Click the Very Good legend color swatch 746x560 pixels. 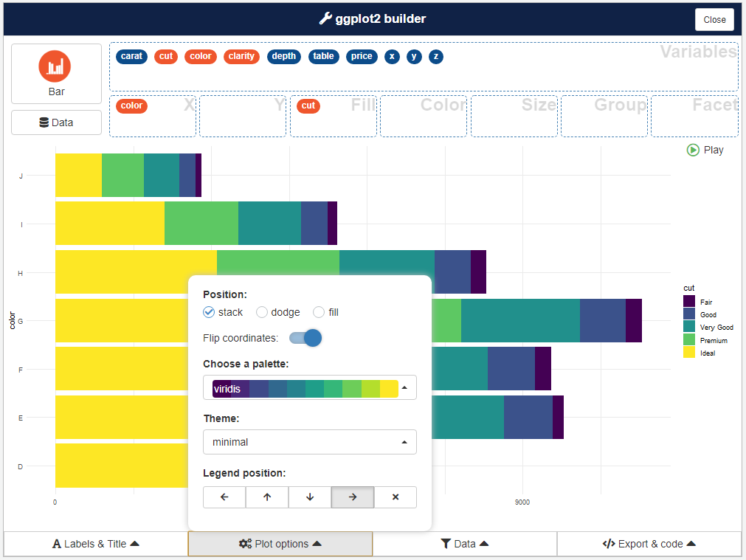689,327
